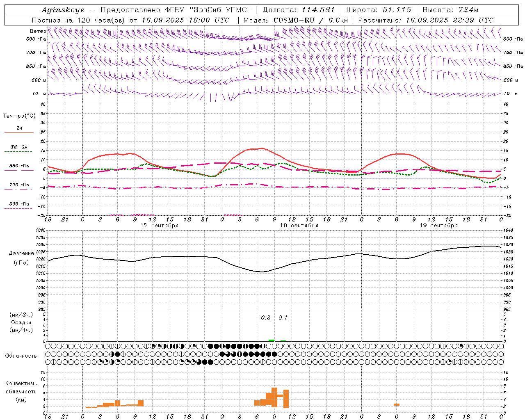
Task: Click the 0.2 precipitation amount value
Action: [x=266, y=318]
